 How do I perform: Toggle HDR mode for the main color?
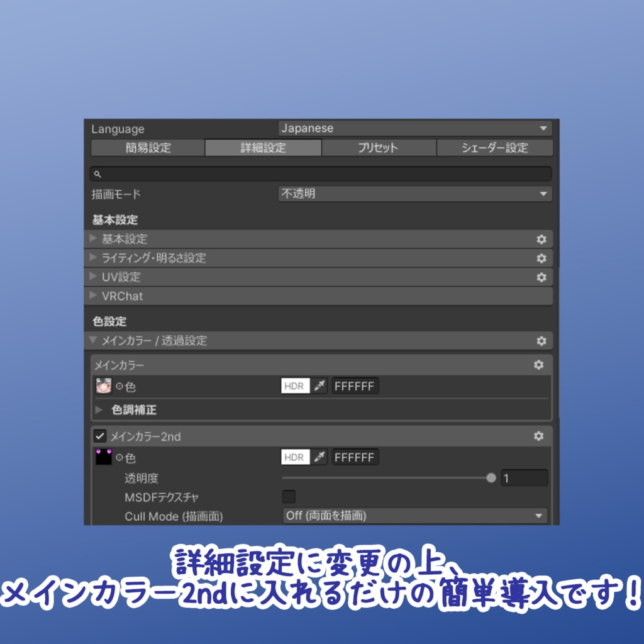pyautogui.click(x=294, y=386)
